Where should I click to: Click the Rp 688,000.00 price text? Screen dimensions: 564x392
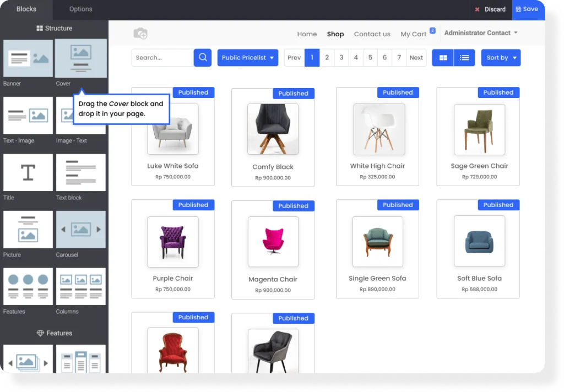tap(480, 290)
